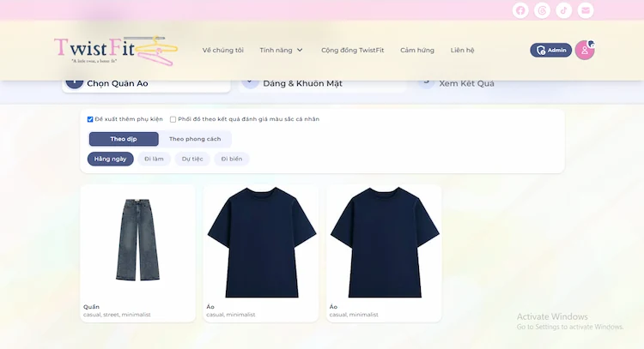
Task: Click the 'casual, street, minimalist' tag text
Action: (x=117, y=315)
